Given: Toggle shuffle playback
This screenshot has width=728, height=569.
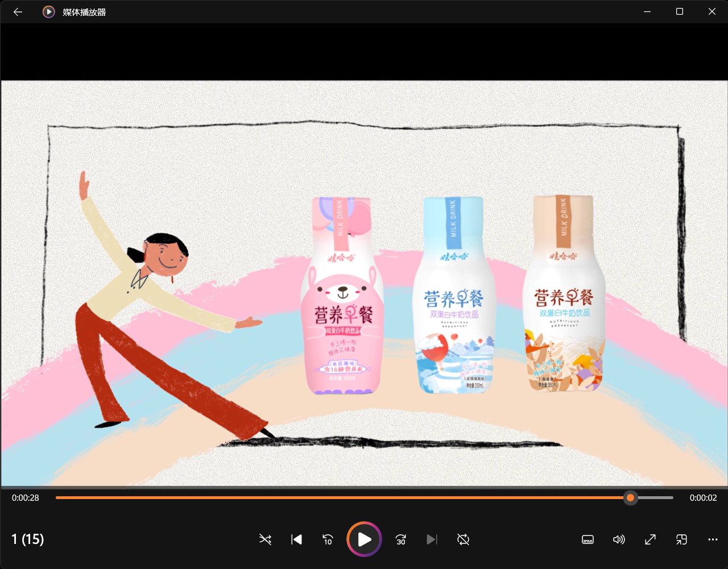Looking at the screenshot, I should 265,539.
